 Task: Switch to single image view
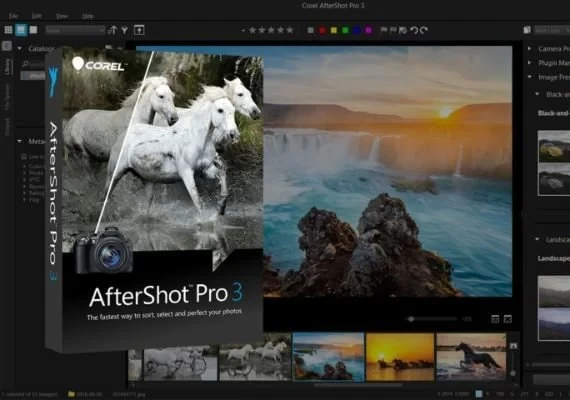click(x=33, y=30)
